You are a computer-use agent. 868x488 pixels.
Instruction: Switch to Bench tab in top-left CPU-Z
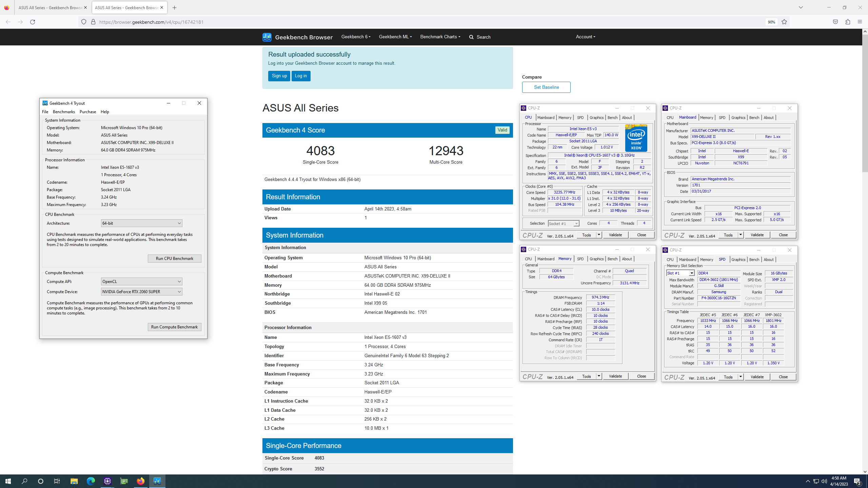612,118
